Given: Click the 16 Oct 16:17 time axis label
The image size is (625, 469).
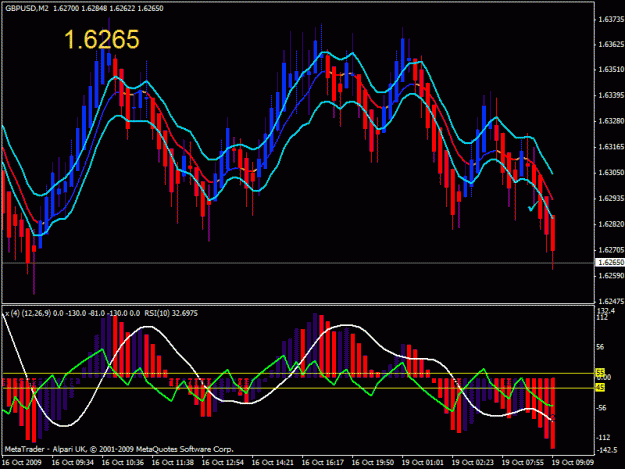Looking at the screenshot, I should [x=322, y=462].
